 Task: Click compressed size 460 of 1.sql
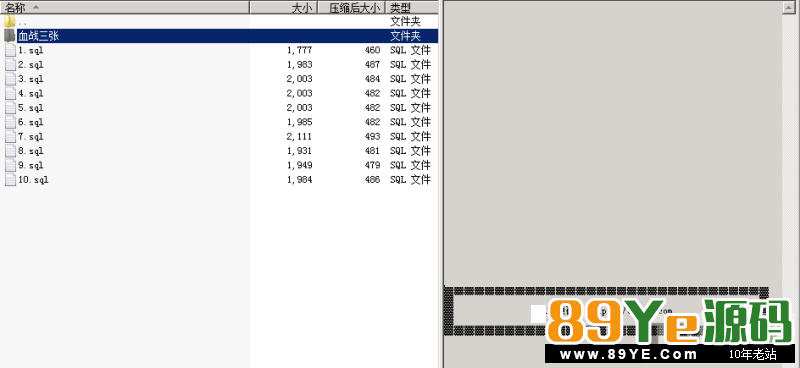(x=372, y=50)
